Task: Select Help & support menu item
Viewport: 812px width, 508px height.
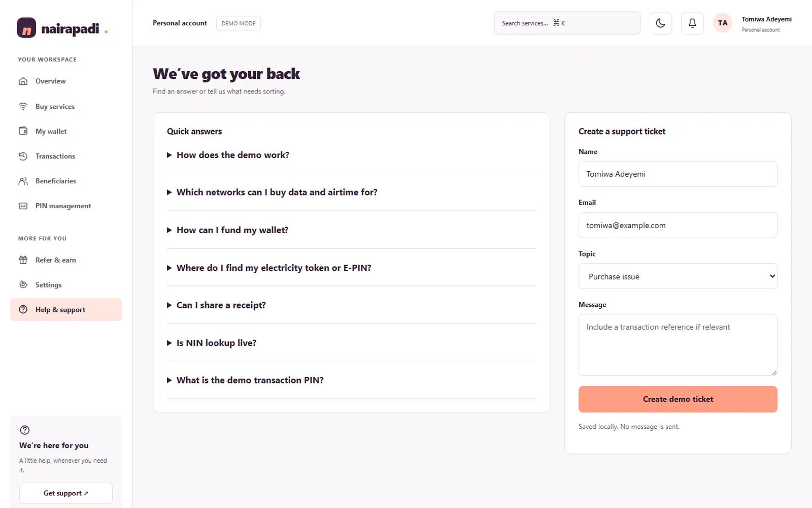Action: tap(66, 309)
